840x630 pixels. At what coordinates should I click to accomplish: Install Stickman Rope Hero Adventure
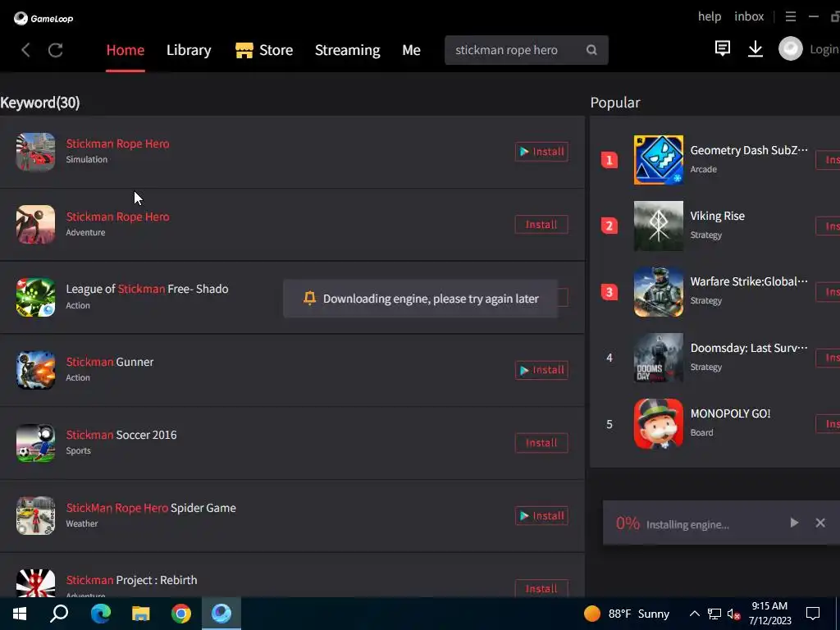tap(541, 225)
